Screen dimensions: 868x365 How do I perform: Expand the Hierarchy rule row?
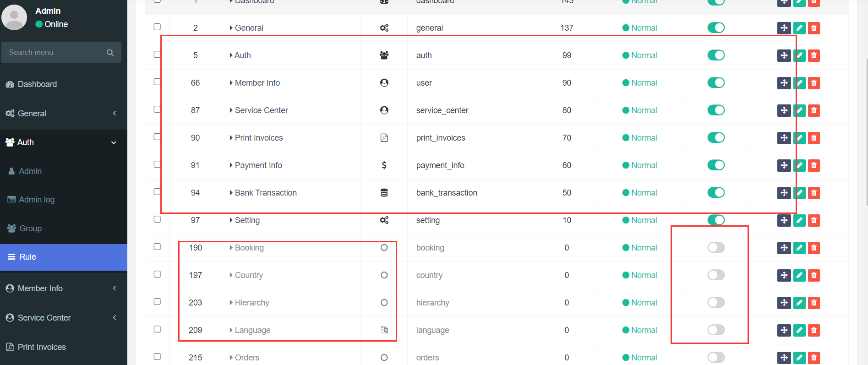(x=231, y=303)
